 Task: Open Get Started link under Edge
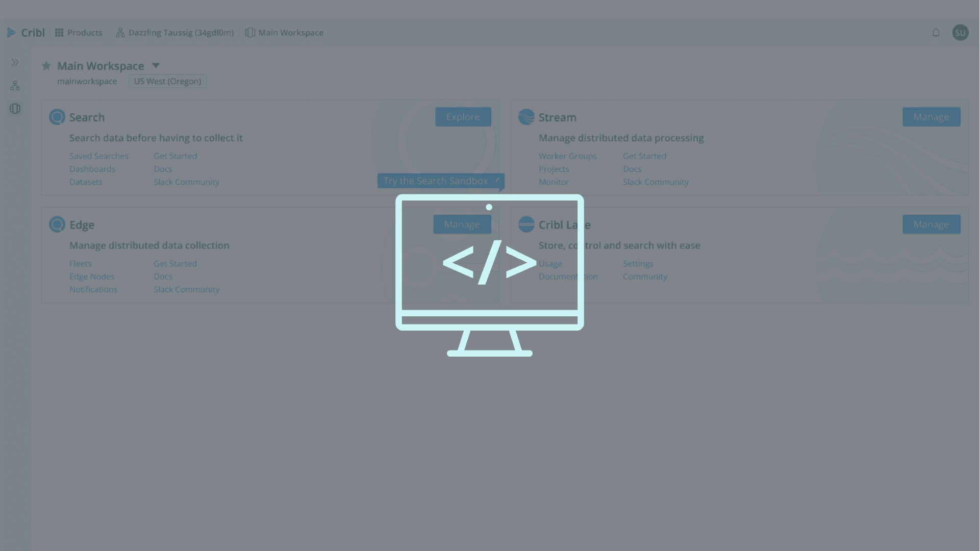pos(175,264)
